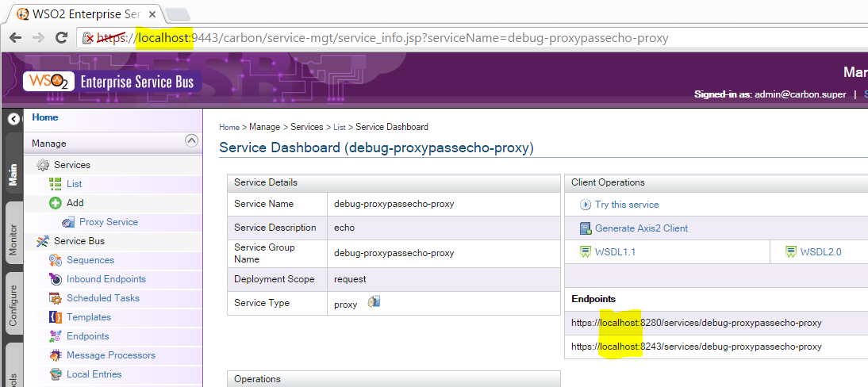Click the green plus Add icon

click(x=55, y=203)
